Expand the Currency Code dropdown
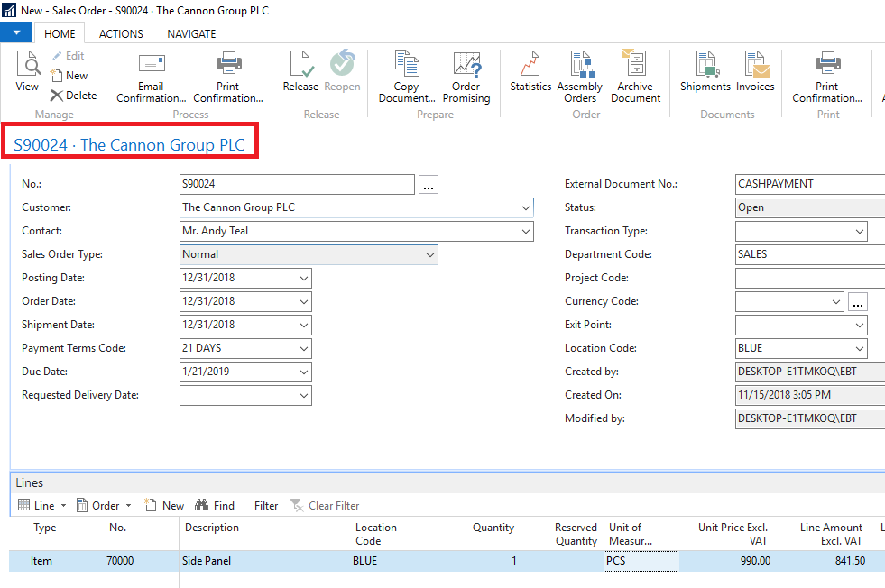 836,302
